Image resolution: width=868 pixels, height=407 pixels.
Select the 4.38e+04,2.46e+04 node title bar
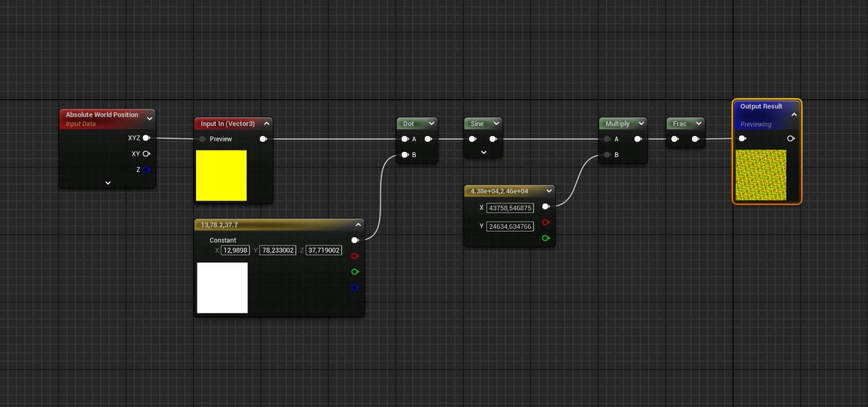509,191
